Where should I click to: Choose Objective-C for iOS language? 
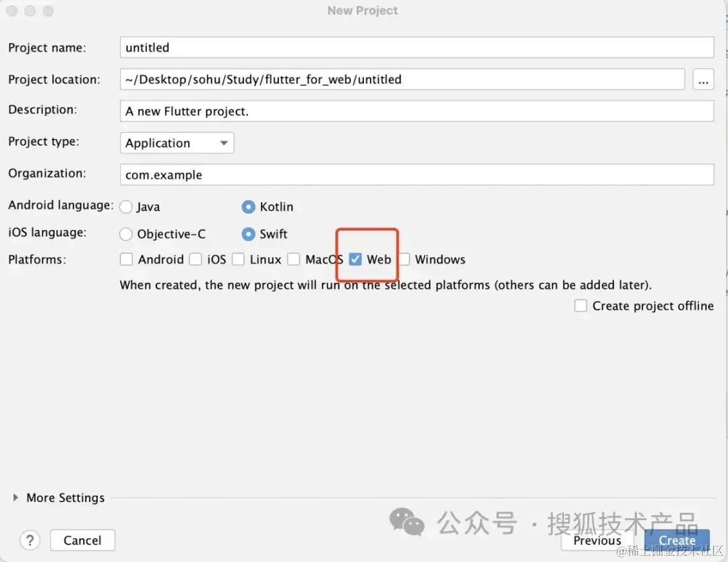coord(126,234)
